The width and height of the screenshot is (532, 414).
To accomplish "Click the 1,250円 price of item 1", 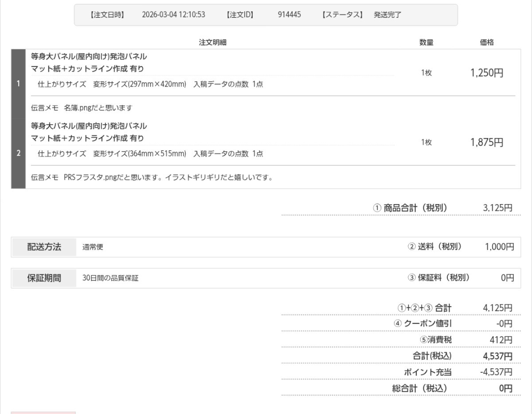I will (486, 73).
